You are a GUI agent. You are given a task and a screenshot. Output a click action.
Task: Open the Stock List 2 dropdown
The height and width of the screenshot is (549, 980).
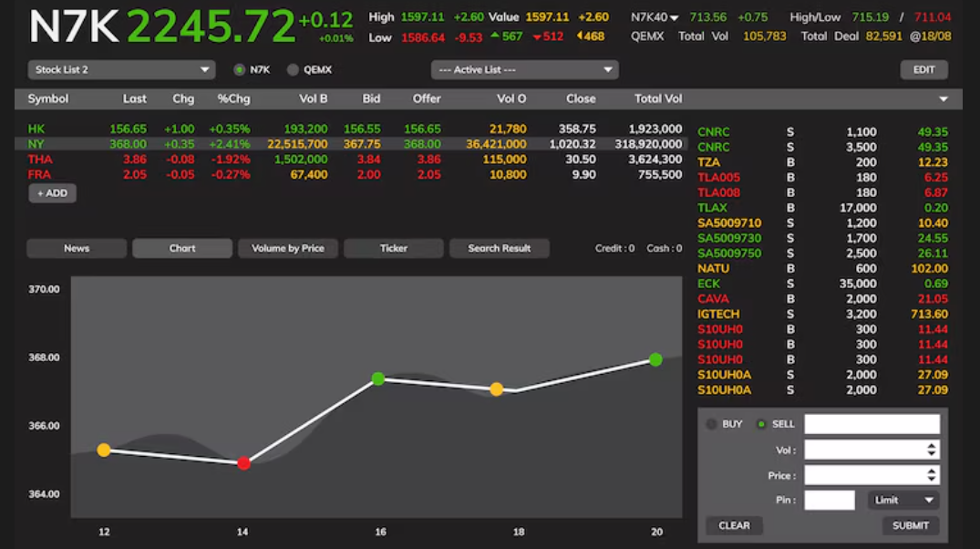(x=121, y=69)
